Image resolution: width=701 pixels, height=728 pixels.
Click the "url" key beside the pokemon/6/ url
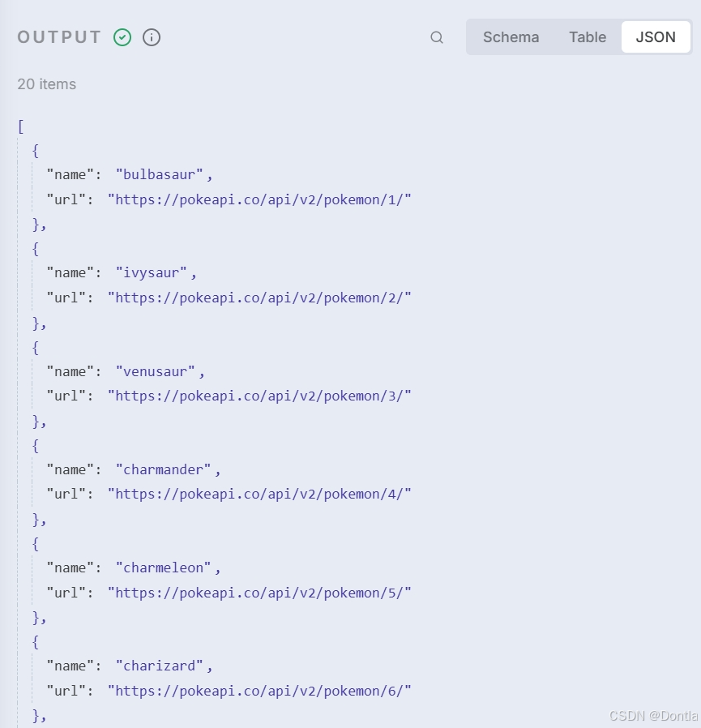(x=66, y=691)
